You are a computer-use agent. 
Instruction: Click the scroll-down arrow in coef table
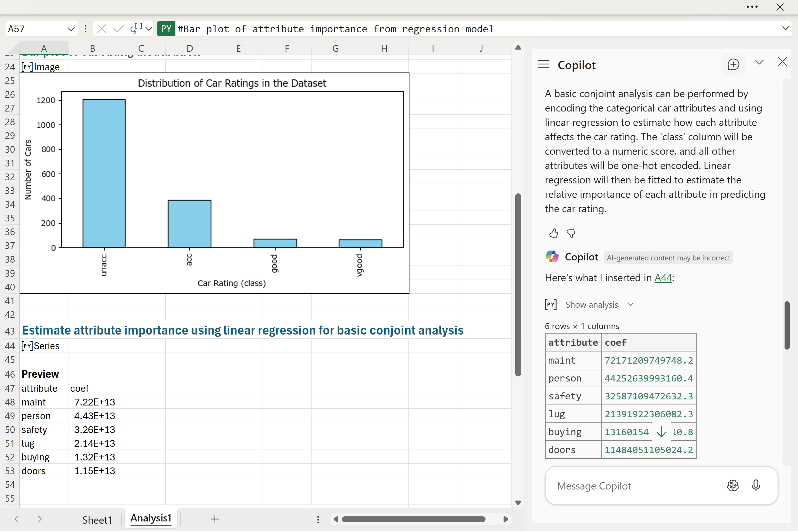click(661, 432)
